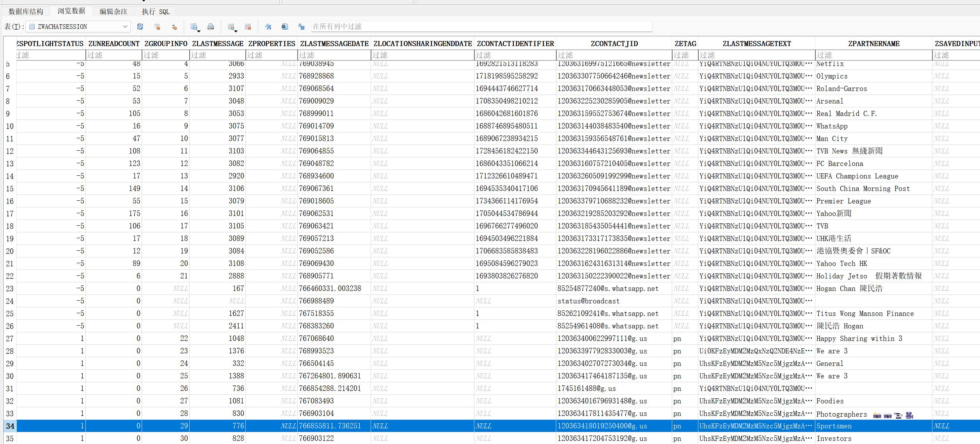The height and width of the screenshot is (444, 980).
Task: Click the filter box under ZCONTACTJID
Action: (614, 55)
